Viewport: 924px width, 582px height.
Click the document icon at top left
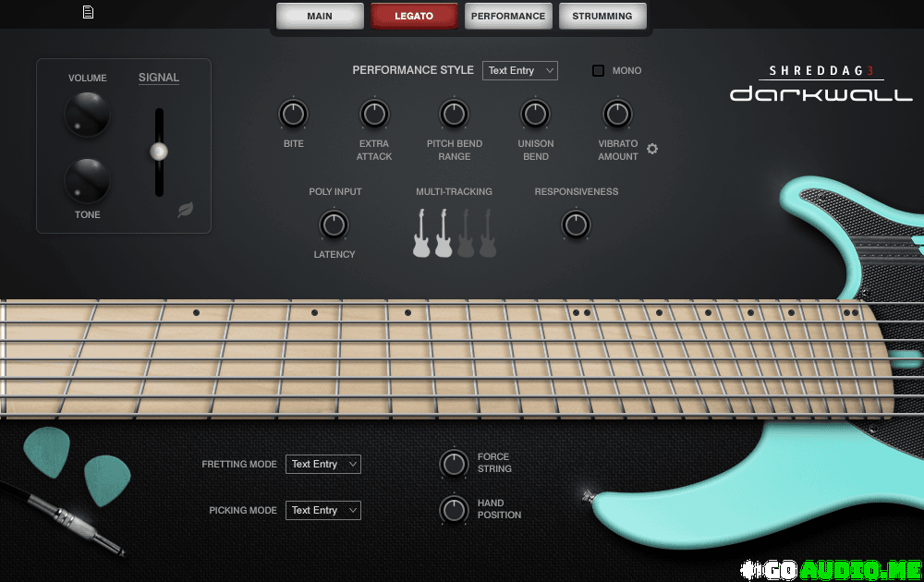88,12
